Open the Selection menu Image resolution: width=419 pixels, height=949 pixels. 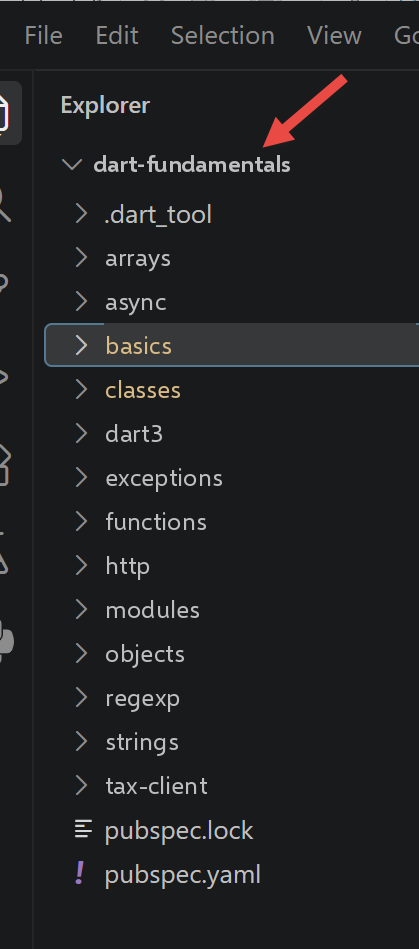223,36
